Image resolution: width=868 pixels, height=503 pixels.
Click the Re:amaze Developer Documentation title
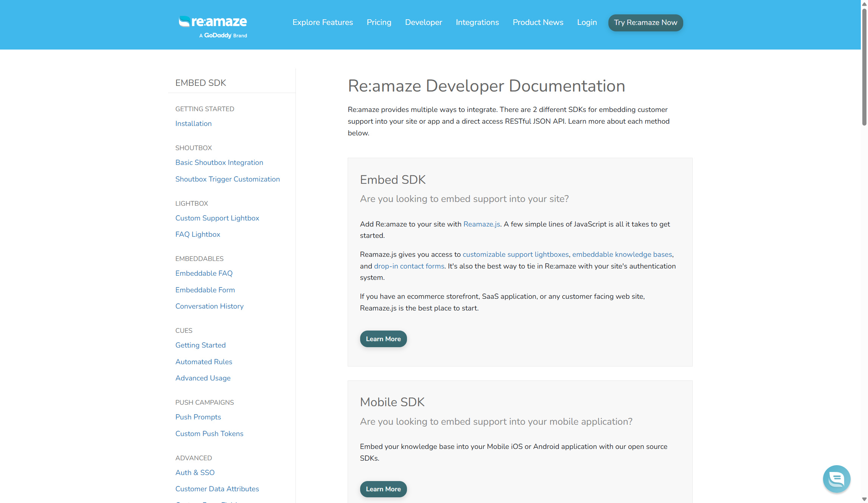[x=486, y=86]
